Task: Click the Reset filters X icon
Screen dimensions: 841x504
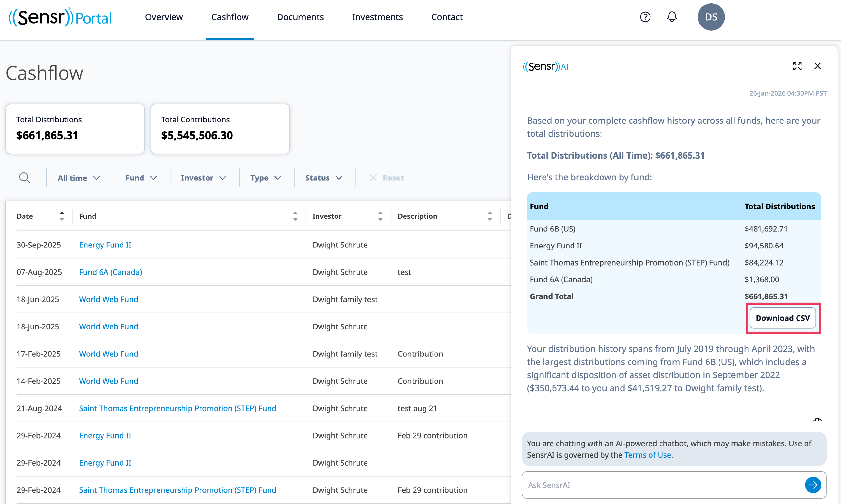Action: click(373, 178)
